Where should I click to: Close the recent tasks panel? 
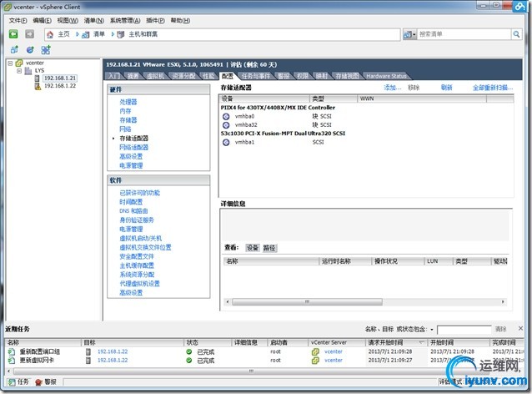coord(520,328)
